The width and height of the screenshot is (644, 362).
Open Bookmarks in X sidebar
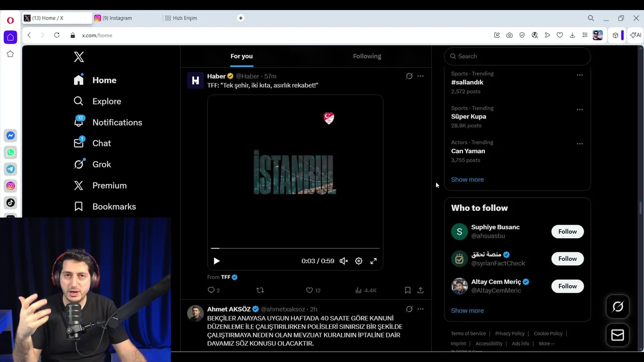105,207
